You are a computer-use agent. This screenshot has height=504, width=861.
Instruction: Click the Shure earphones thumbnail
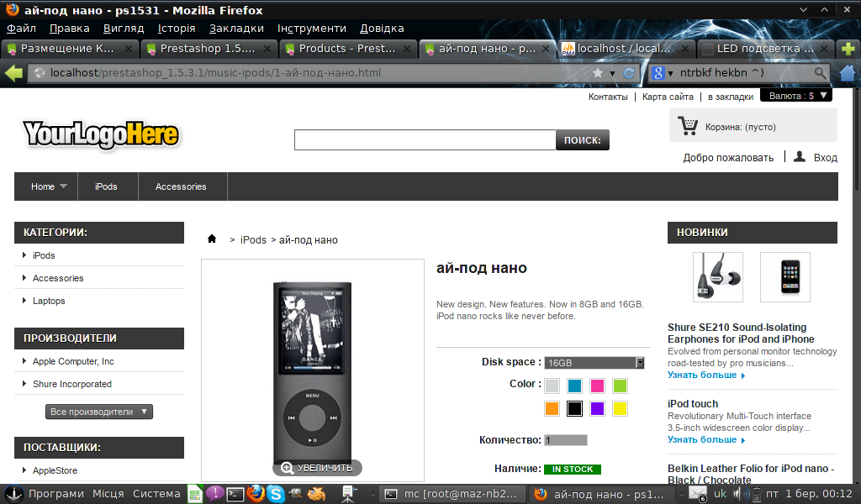[x=718, y=277]
